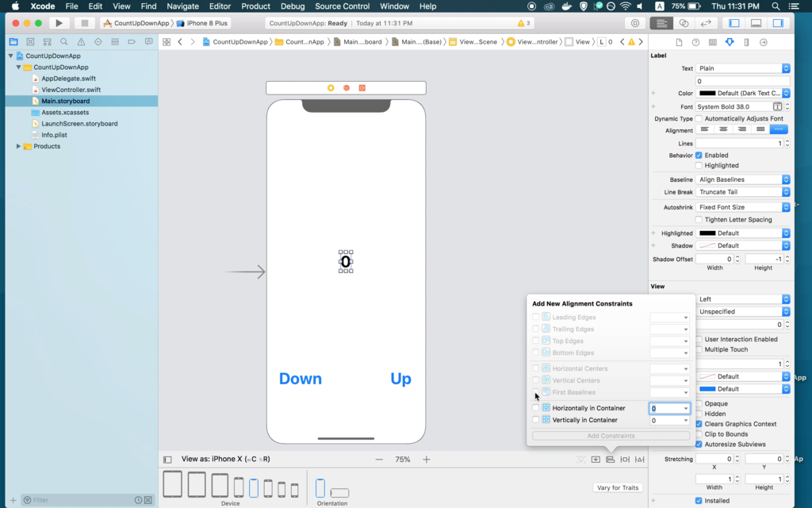Expand the Products folder

[19, 146]
